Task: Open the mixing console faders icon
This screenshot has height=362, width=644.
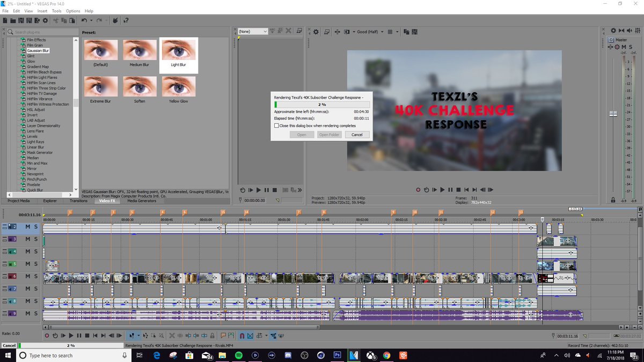Action: click(638, 31)
